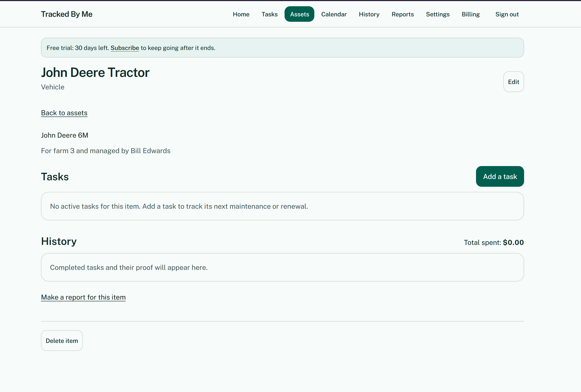This screenshot has width=581, height=392.
Task: Open the History page from the top navigation
Action: tap(369, 14)
